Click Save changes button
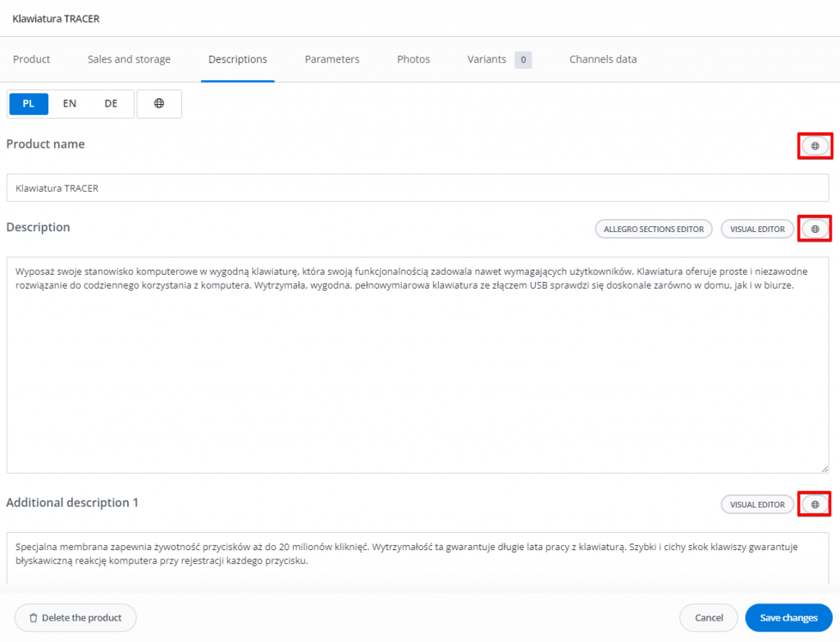Viewport: 840px width, 642px height. coord(788,618)
